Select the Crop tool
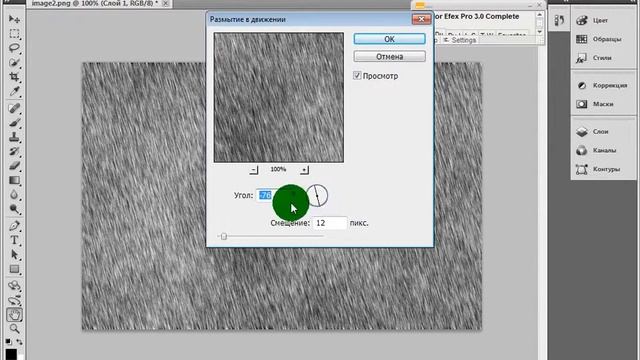The width and height of the screenshot is (640, 360). point(14,77)
